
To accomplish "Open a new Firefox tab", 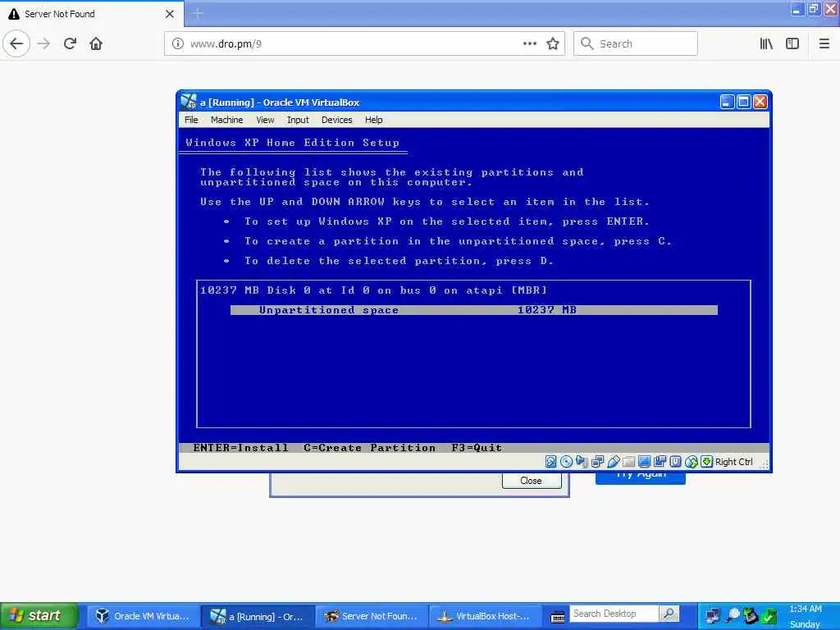I will (x=197, y=13).
